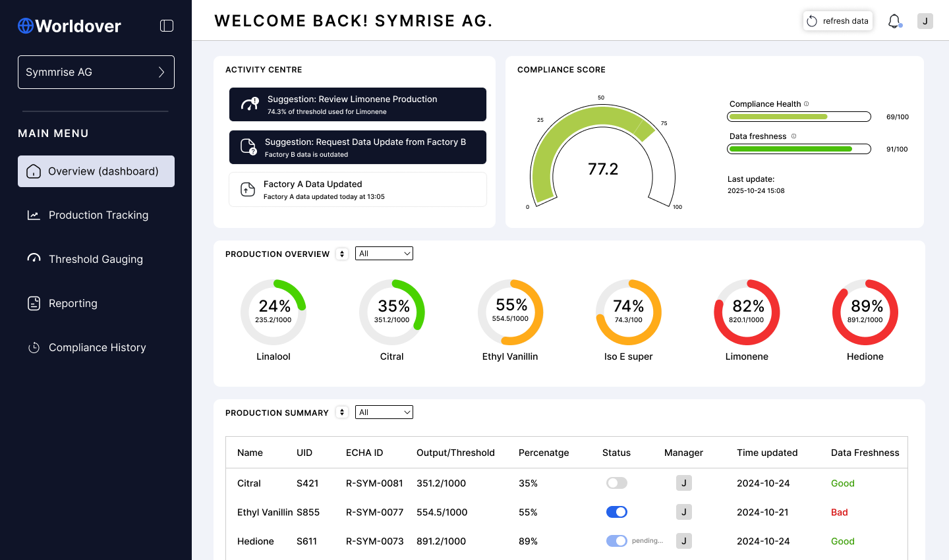The height and width of the screenshot is (560, 949).
Task: Click the Hedione name in the summary table
Action: point(256,541)
